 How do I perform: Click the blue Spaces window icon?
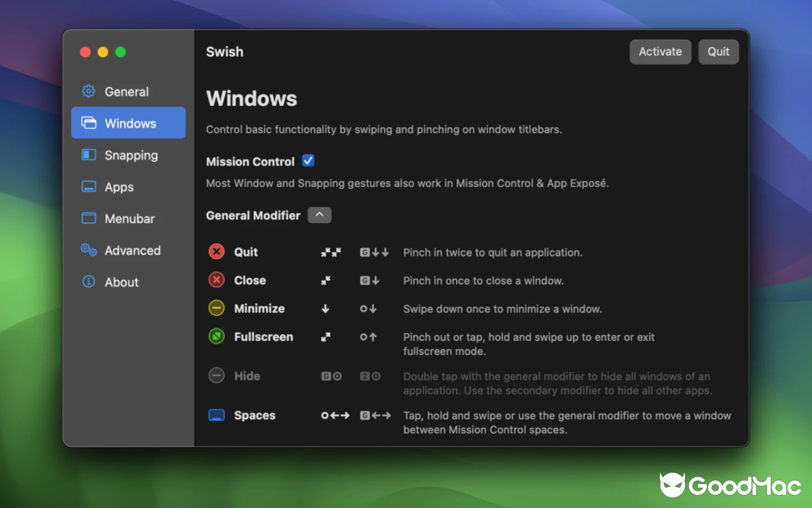click(216, 415)
